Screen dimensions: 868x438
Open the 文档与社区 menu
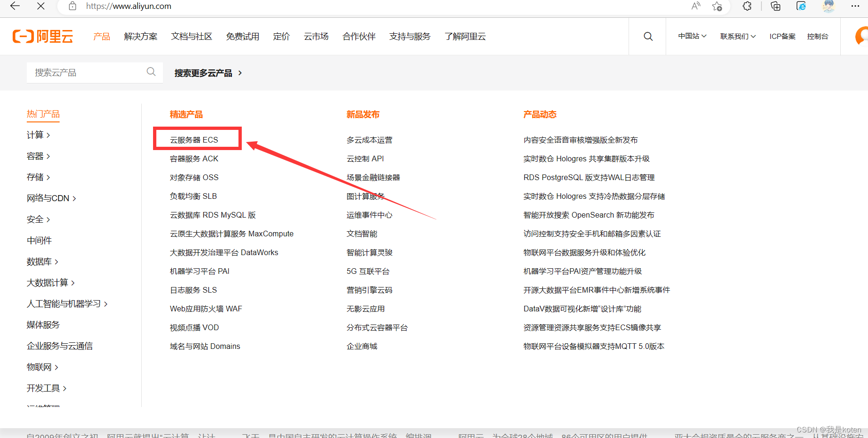pyautogui.click(x=192, y=36)
